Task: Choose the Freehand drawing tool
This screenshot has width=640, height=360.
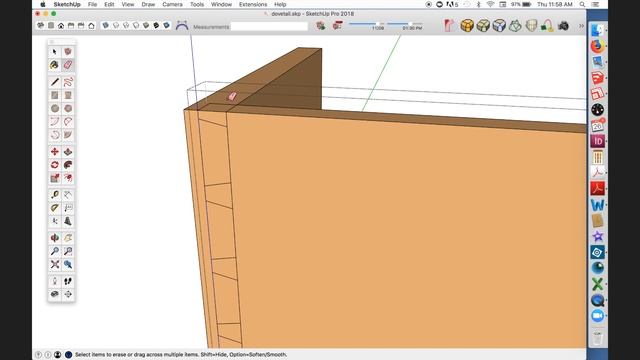Action: [68, 82]
